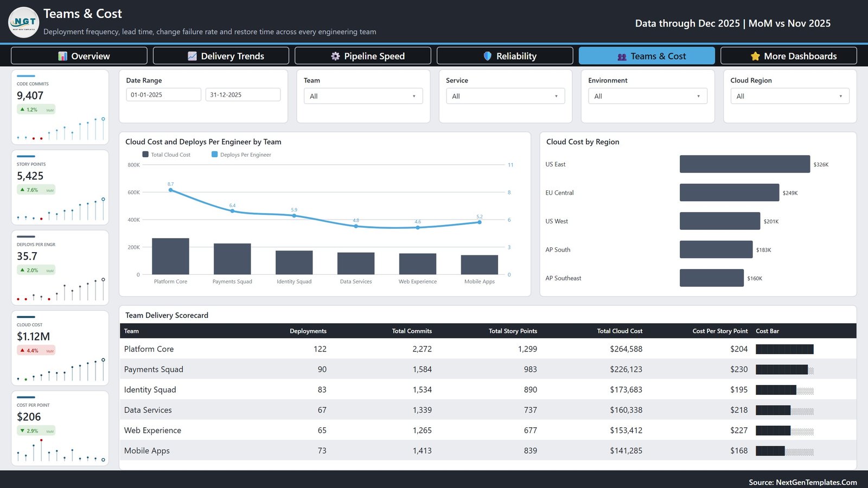
Task: Toggle the Deploys Per Engineer legend swatch
Action: point(214,155)
